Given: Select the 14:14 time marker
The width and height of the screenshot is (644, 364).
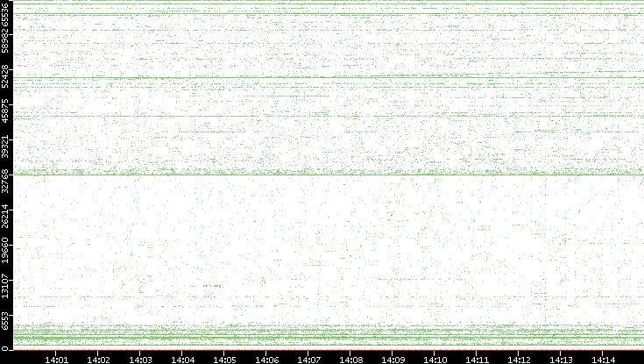Looking at the screenshot, I should pyautogui.click(x=603, y=359).
